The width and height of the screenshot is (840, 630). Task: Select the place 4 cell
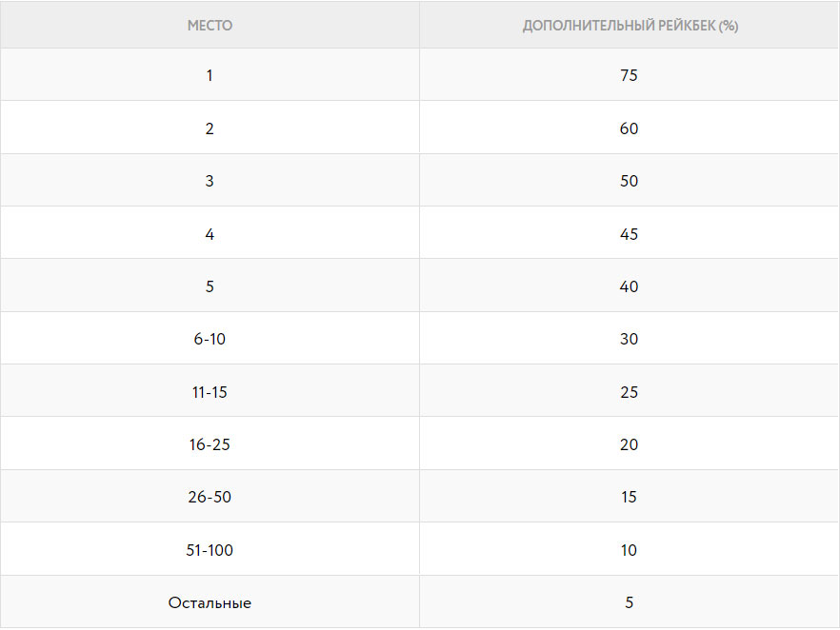click(210, 233)
